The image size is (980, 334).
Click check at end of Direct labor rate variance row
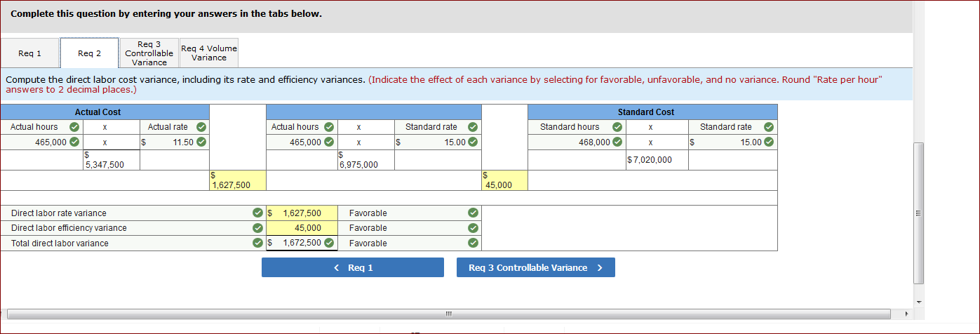pos(473,213)
